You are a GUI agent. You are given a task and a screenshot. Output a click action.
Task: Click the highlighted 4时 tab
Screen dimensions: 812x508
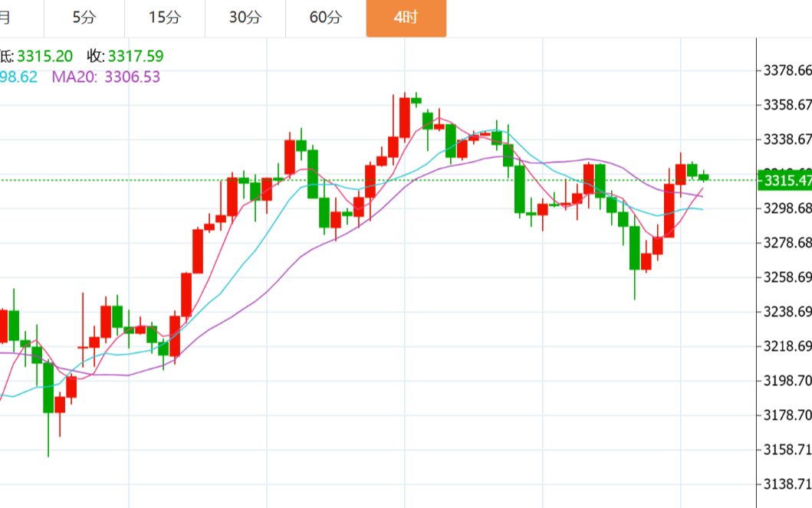coord(406,18)
